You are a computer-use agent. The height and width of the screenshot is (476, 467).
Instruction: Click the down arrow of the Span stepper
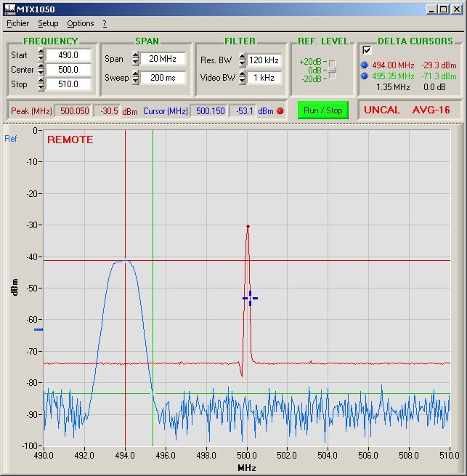(x=136, y=62)
